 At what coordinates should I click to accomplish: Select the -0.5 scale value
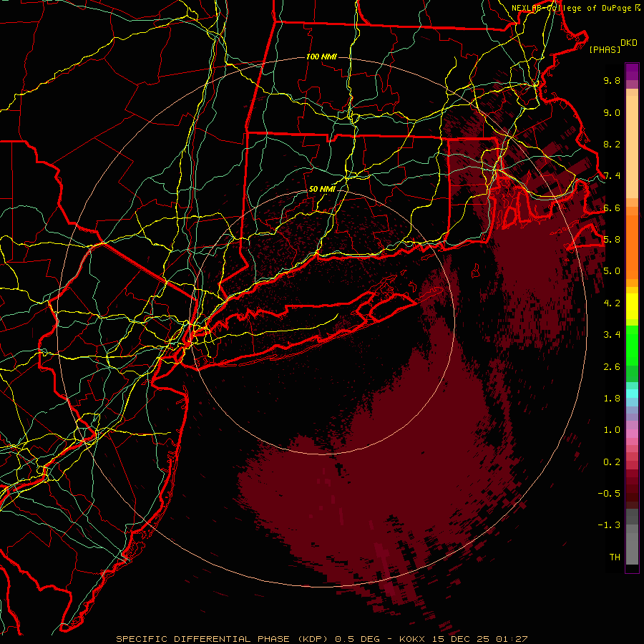click(609, 493)
